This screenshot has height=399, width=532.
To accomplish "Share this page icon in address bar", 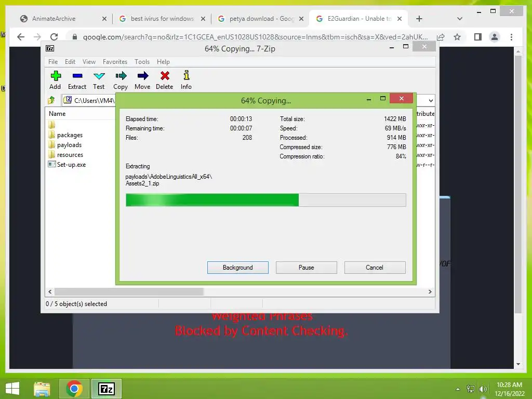I will tap(441, 37).
